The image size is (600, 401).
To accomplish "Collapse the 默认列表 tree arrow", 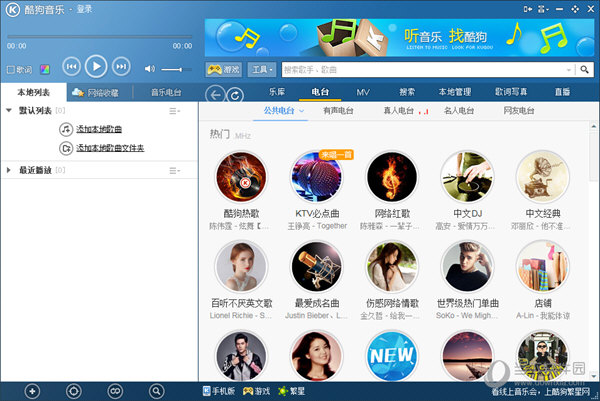I will tap(9, 110).
